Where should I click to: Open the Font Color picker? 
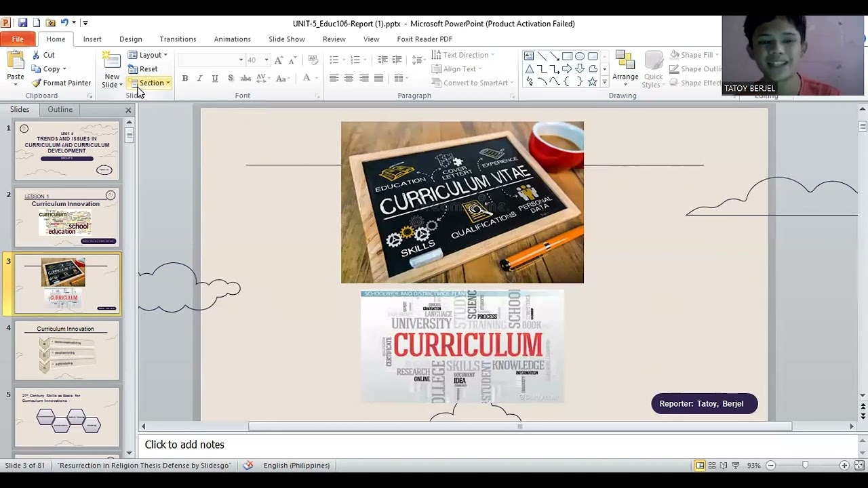coord(309,79)
